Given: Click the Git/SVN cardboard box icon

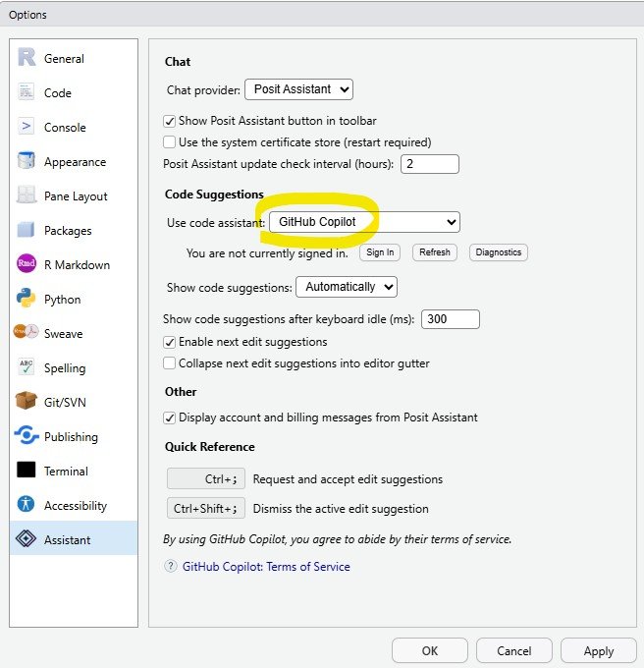Looking at the screenshot, I should point(27,402).
